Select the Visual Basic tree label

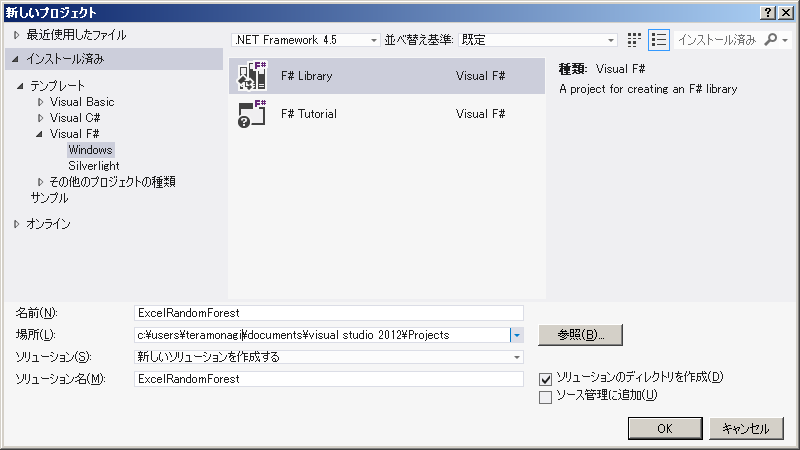82,102
